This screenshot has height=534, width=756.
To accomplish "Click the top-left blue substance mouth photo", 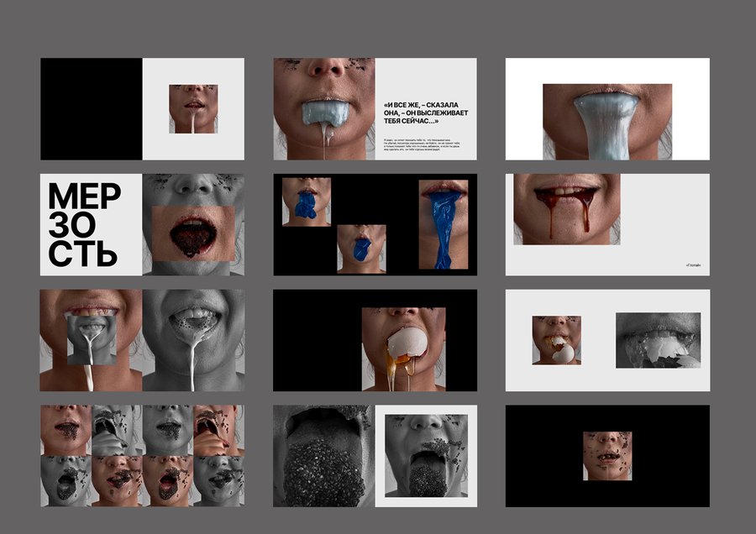I will (306, 202).
